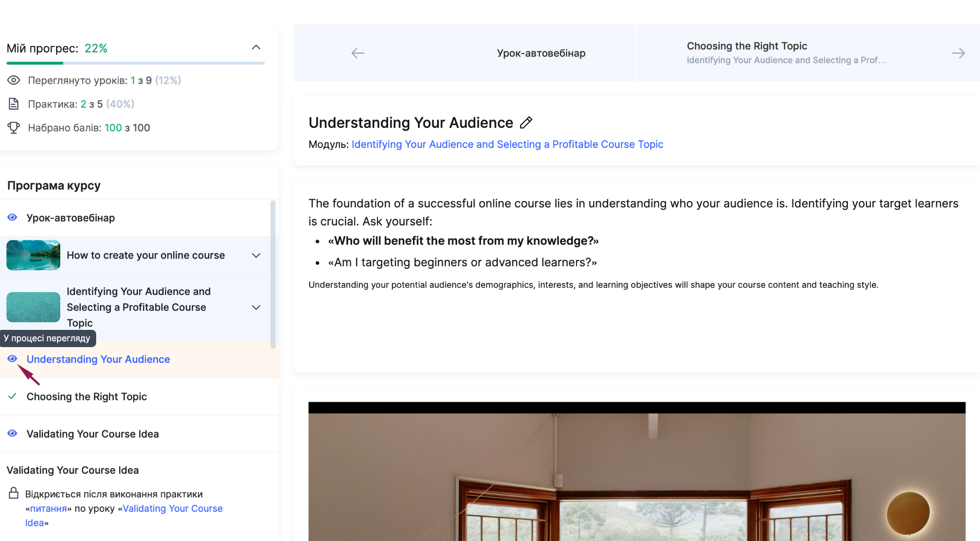Image resolution: width=980 pixels, height=541 pixels.
Task: Click the lock icon under Validating Your Course Idea
Action: point(13,493)
